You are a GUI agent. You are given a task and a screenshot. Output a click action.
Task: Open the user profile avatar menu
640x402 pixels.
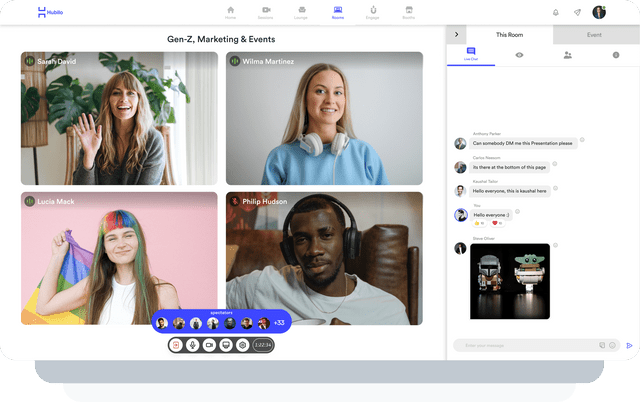pos(599,12)
